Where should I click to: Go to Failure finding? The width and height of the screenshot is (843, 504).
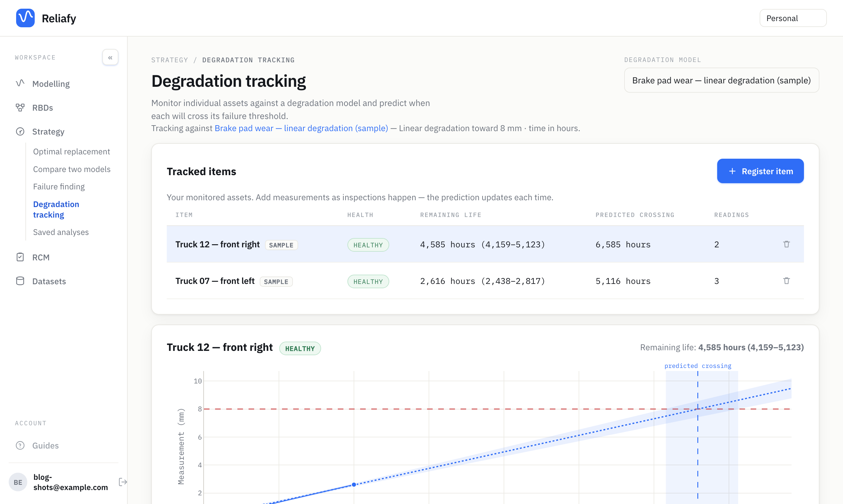click(x=59, y=187)
